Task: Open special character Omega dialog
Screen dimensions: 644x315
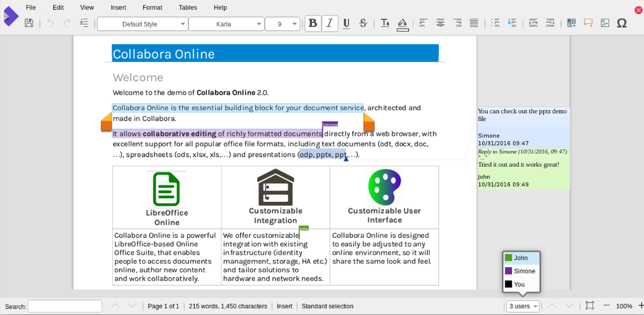Action: pos(622,23)
